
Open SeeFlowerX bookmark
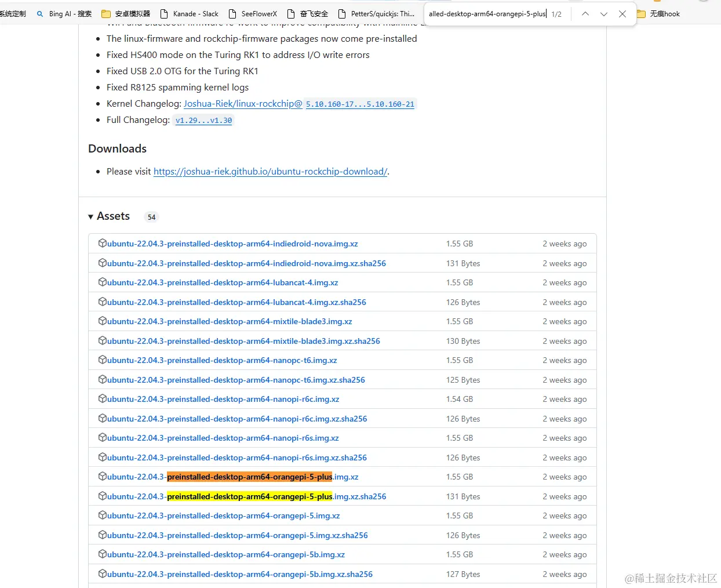pos(253,14)
